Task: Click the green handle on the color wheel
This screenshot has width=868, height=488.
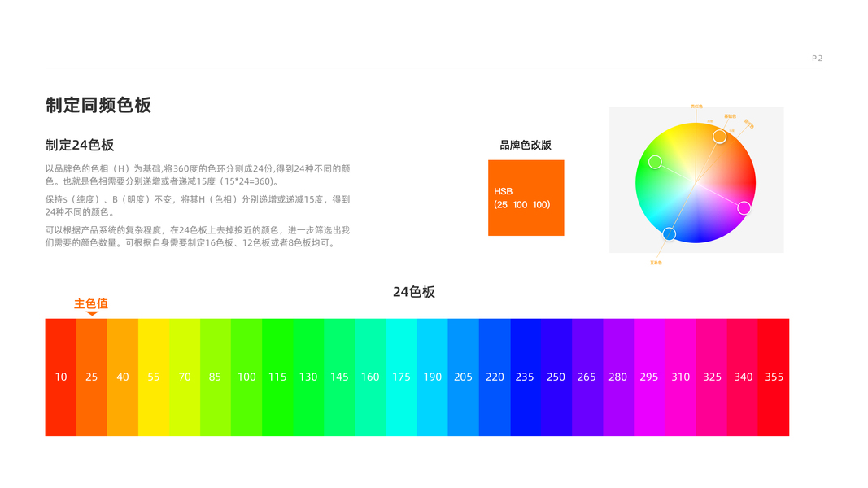Action: [x=655, y=162]
